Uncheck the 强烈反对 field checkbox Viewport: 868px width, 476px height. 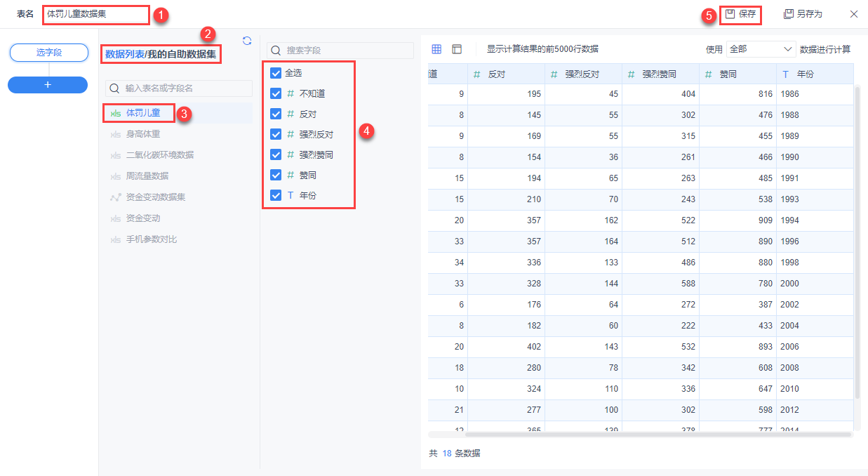pos(276,134)
